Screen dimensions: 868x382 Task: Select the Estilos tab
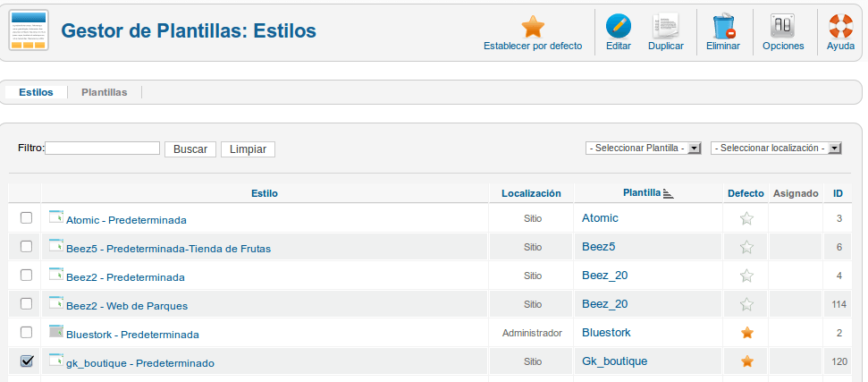[x=36, y=92]
